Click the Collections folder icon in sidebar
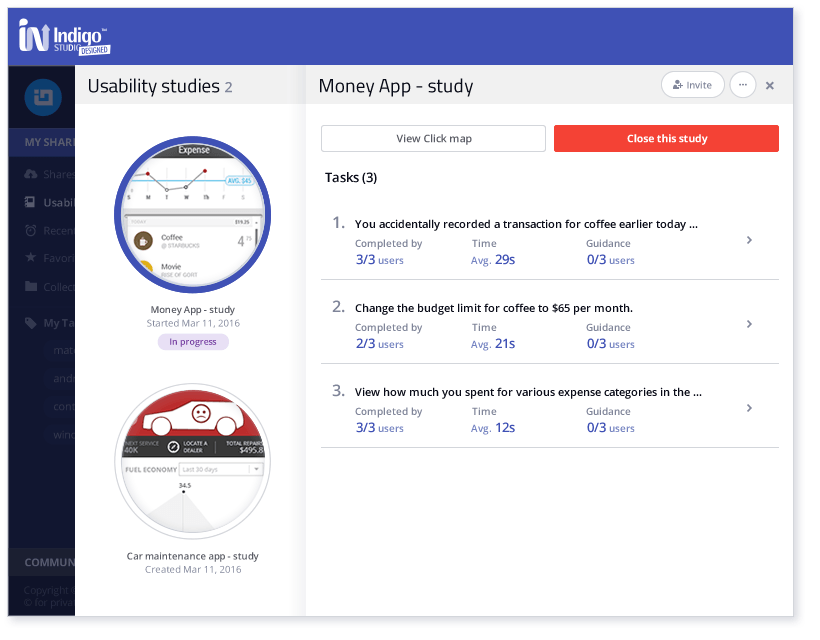 [31, 287]
